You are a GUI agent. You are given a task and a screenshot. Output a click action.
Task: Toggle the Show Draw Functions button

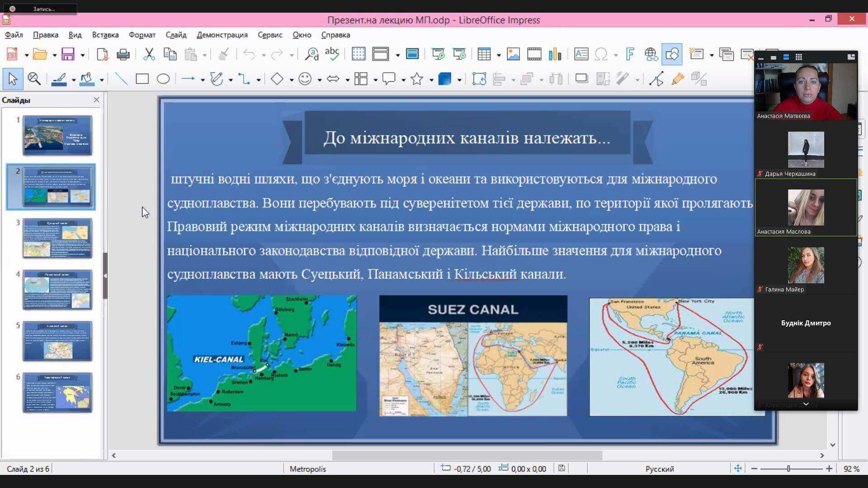click(x=672, y=54)
